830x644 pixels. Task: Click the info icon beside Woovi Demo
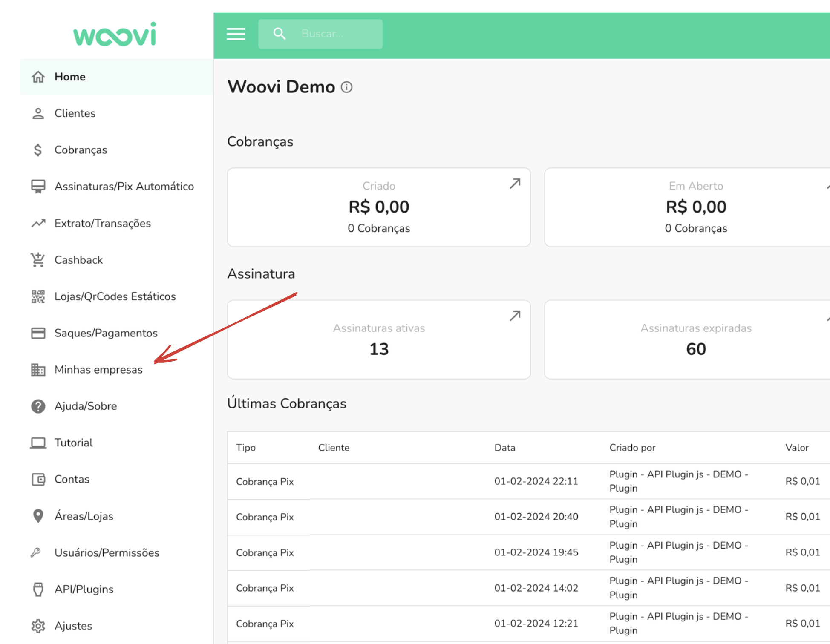[346, 87]
